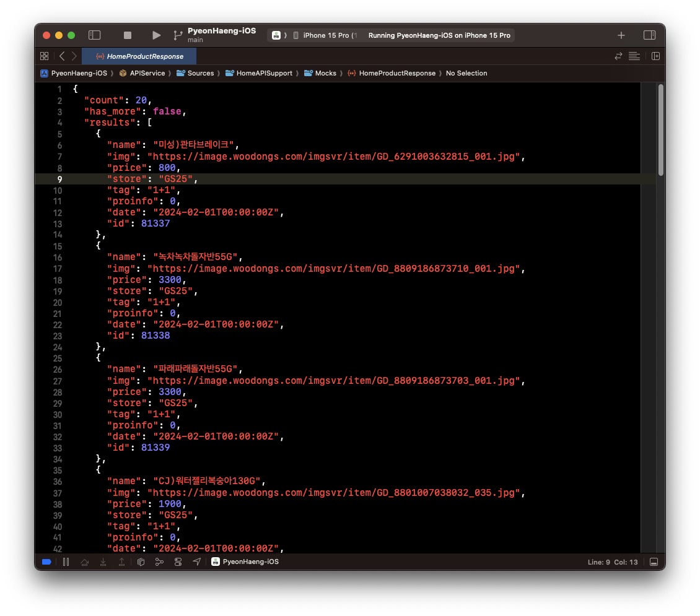This screenshot has height=616, width=700.
Task: Click id value 81337
Action: click(155, 223)
